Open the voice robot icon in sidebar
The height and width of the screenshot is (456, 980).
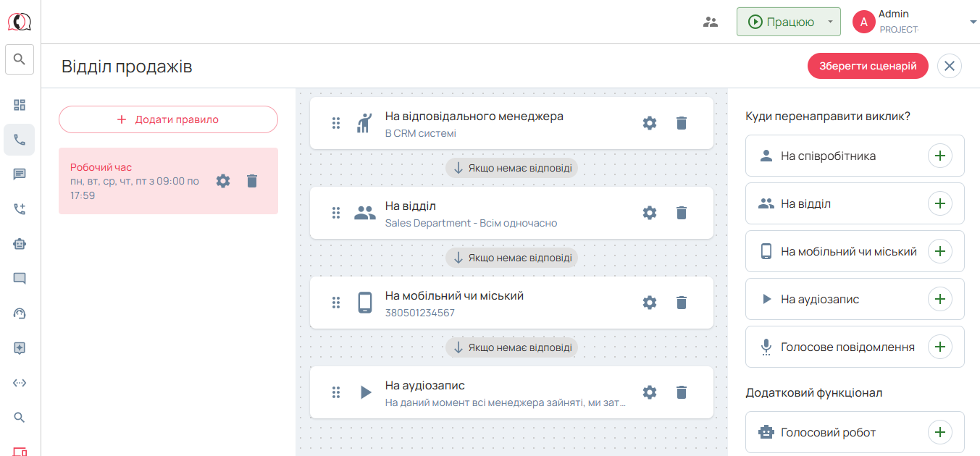20,244
